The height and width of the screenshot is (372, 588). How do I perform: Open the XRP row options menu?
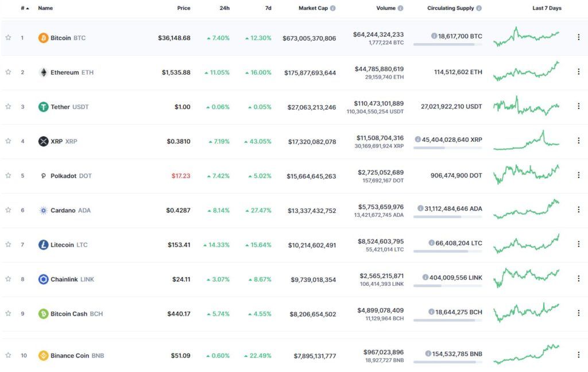[x=579, y=141]
